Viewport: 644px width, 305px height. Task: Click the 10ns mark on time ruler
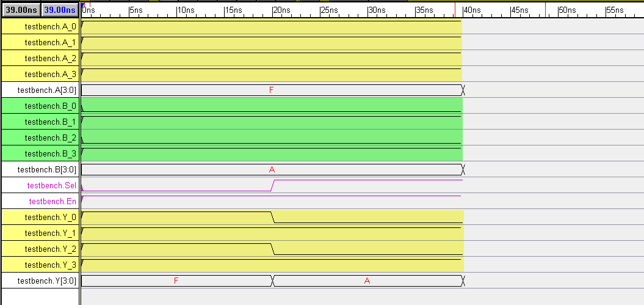coord(184,10)
